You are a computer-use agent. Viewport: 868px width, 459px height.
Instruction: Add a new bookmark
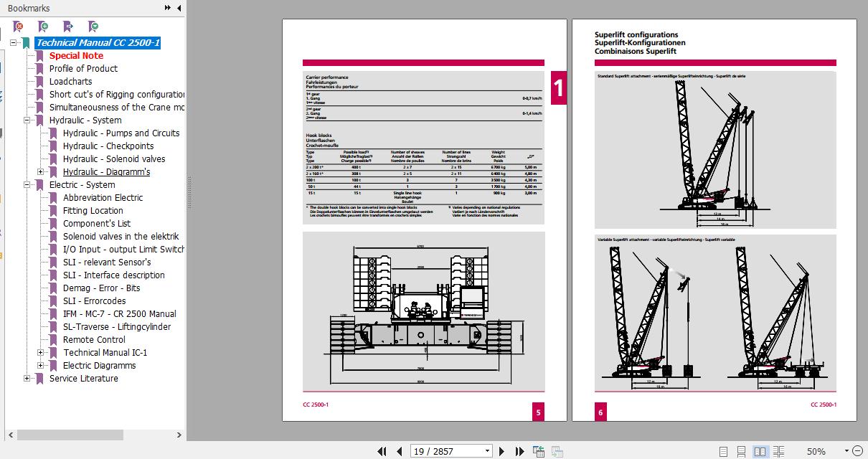[x=42, y=25]
